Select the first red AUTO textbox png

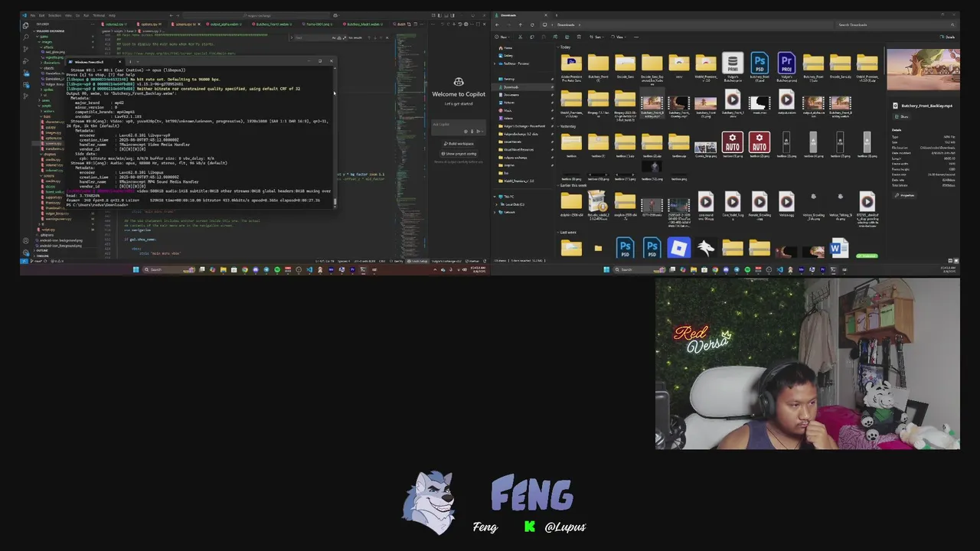coord(733,145)
